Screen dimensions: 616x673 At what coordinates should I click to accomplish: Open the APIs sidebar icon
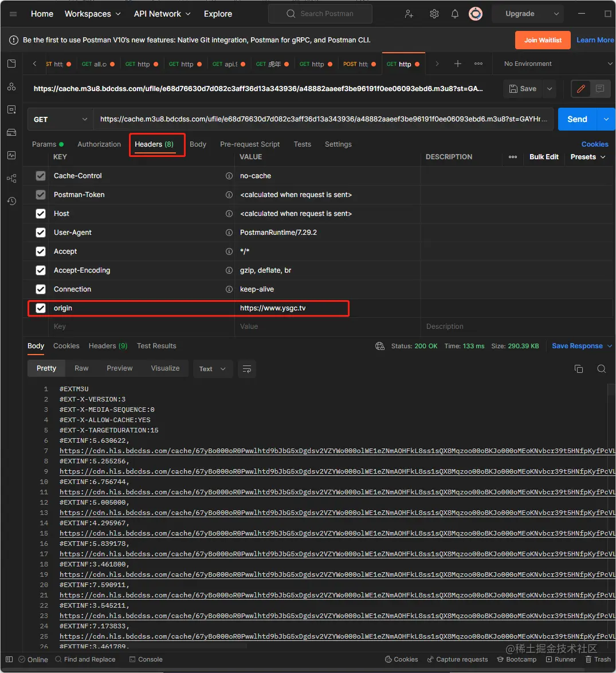(11, 86)
